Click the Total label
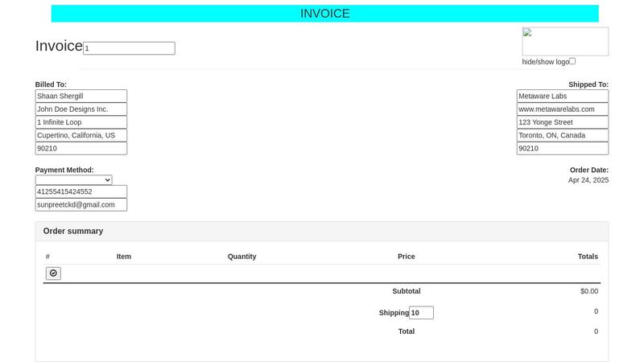Viewport: 644px width, 362px height. [407, 331]
